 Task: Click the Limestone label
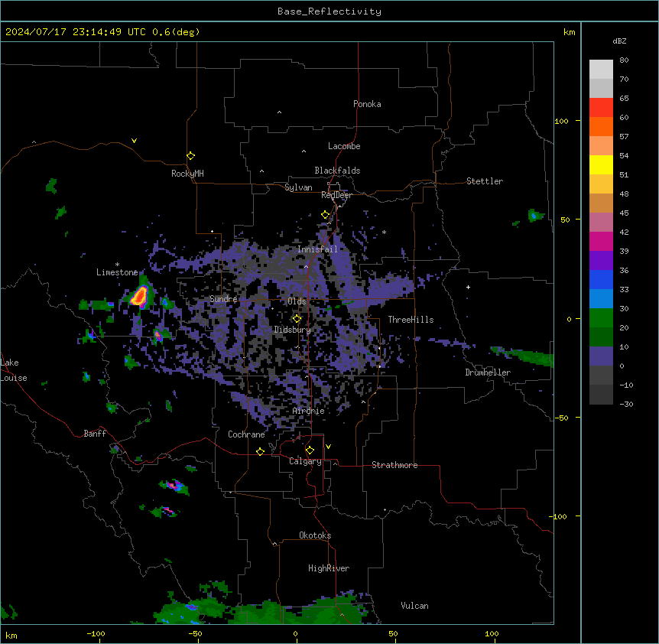(117, 272)
